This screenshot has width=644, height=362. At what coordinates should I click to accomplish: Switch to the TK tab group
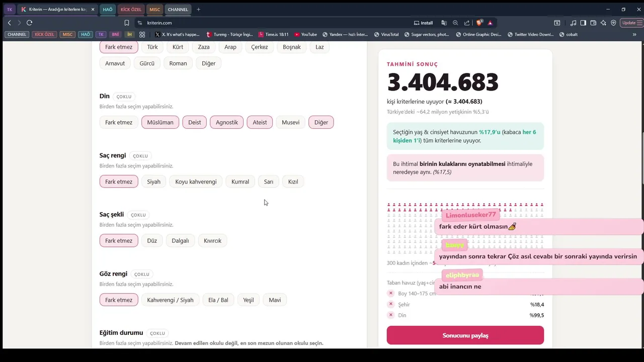10,10
